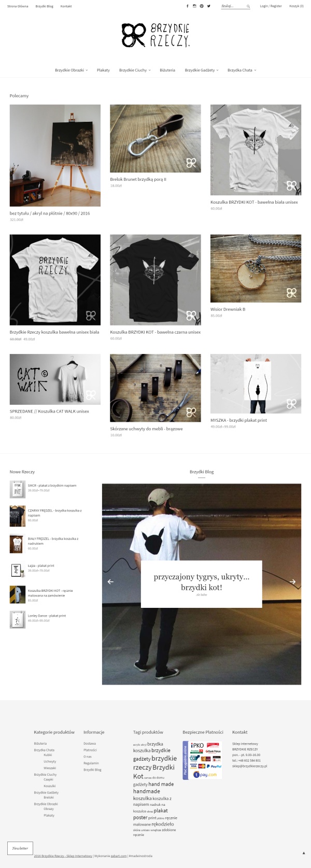Open the Biżuteria menu item

tap(167, 70)
